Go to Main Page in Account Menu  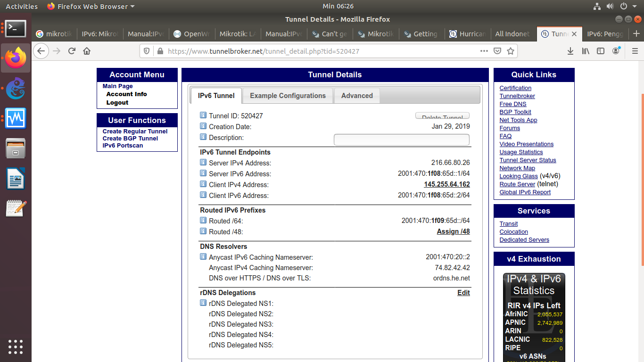click(117, 86)
